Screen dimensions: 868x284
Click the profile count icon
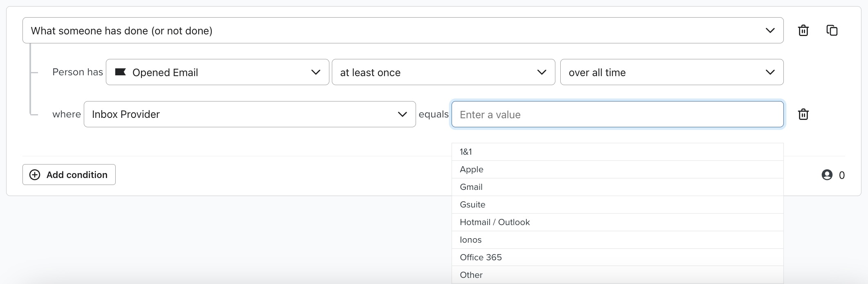pos(827,175)
